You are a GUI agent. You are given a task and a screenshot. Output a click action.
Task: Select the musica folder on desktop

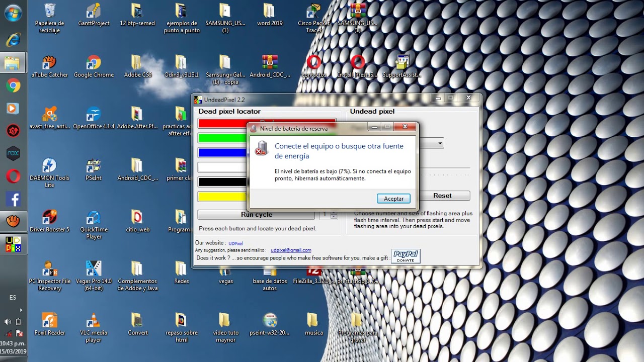click(313, 324)
